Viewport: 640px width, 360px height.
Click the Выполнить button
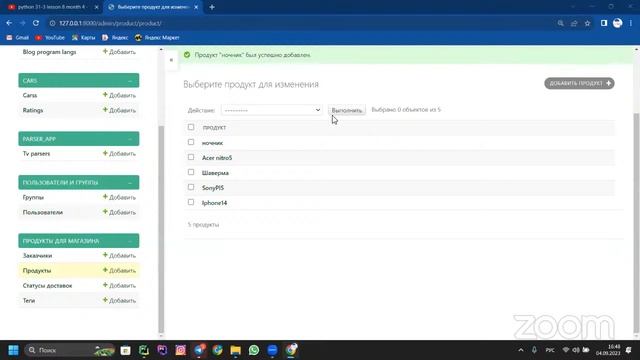[x=347, y=110]
